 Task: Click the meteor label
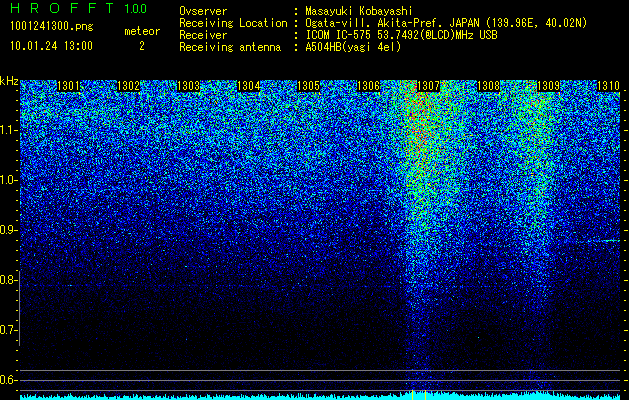(142, 31)
